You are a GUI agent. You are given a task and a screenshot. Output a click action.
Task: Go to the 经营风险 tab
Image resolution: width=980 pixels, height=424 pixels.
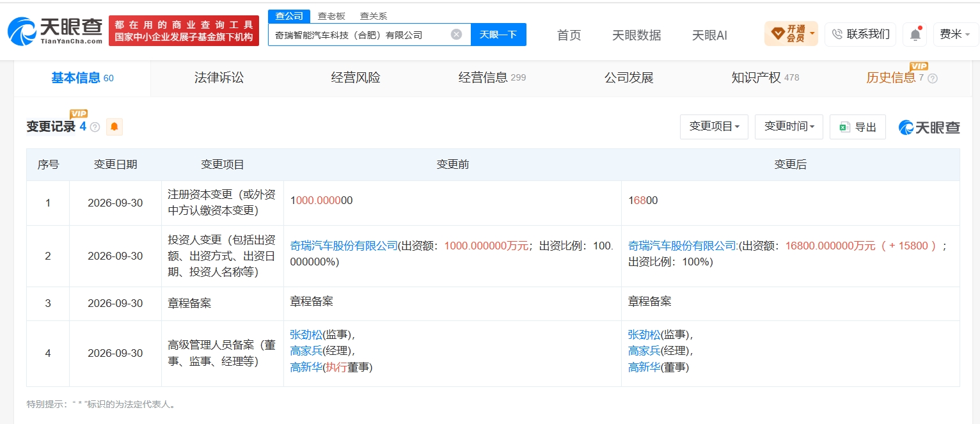tap(356, 78)
